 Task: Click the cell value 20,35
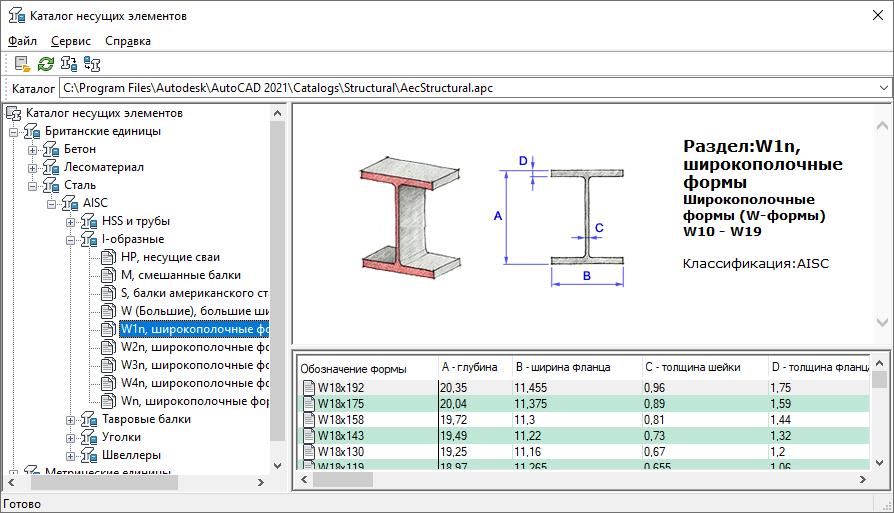pos(454,388)
